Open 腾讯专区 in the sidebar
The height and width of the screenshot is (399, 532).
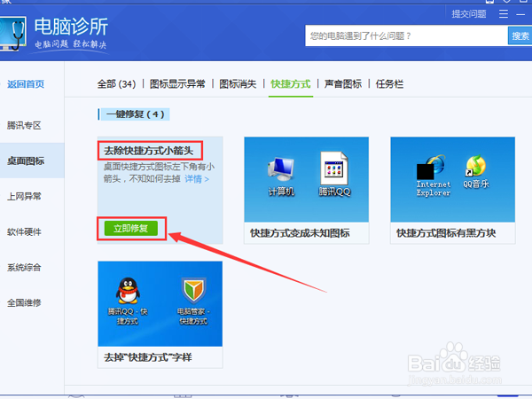point(24,126)
